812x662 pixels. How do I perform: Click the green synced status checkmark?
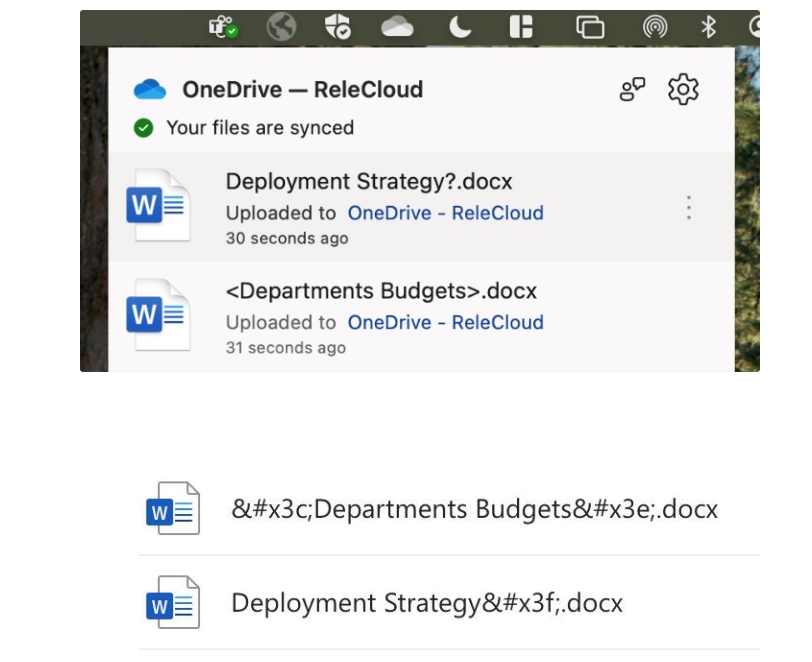(145, 128)
